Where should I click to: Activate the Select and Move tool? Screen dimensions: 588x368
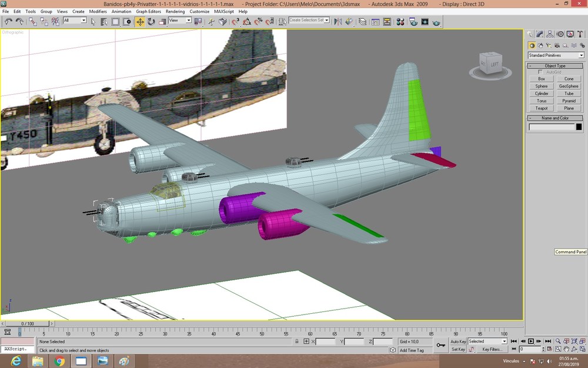(x=140, y=22)
